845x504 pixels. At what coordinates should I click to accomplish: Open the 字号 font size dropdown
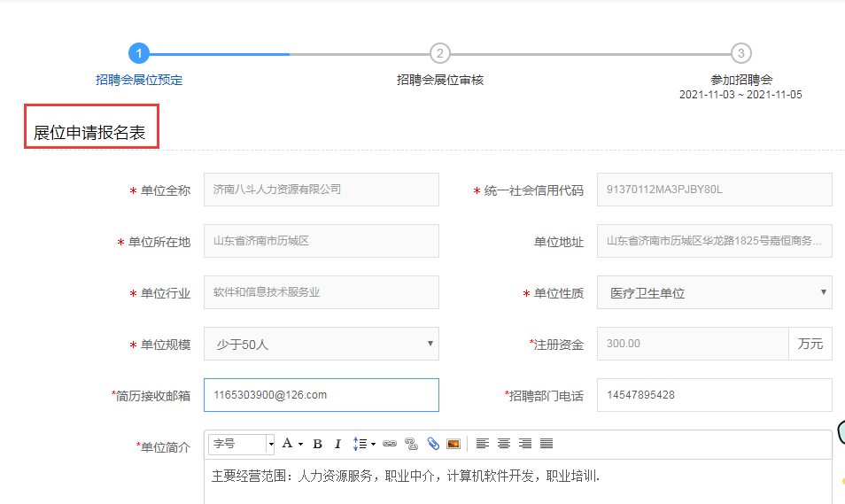click(242, 444)
